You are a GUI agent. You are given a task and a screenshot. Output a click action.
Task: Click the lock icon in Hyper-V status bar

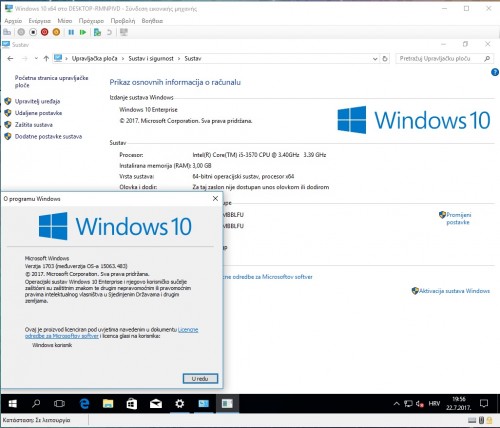click(489, 420)
